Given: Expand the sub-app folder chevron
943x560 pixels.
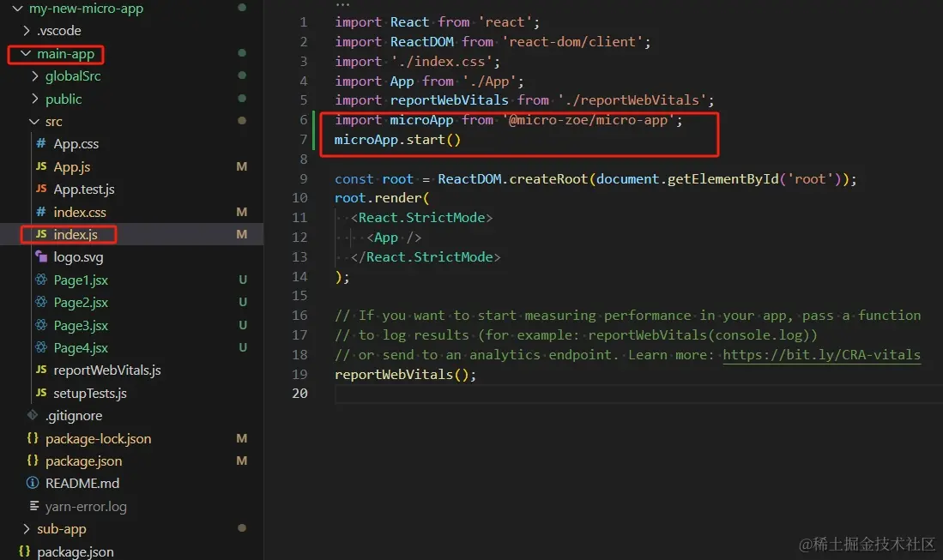Looking at the screenshot, I should pos(26,529).
